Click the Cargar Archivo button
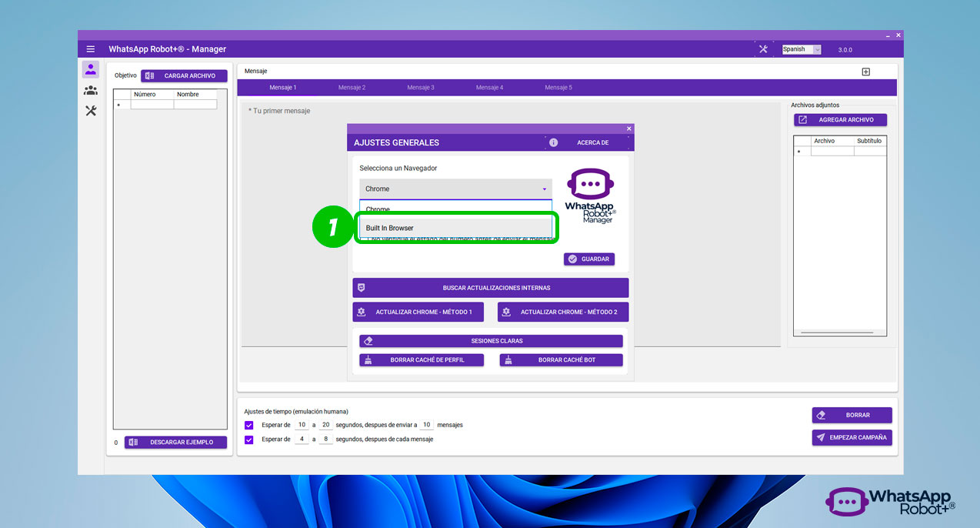The height and width of the screenshot is (528, 980). (x=184, y=75)
